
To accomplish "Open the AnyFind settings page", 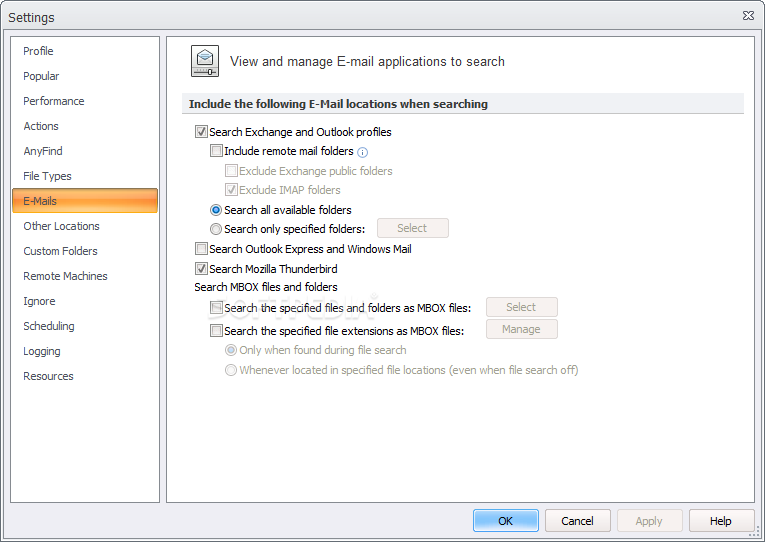I will (43, 151).
